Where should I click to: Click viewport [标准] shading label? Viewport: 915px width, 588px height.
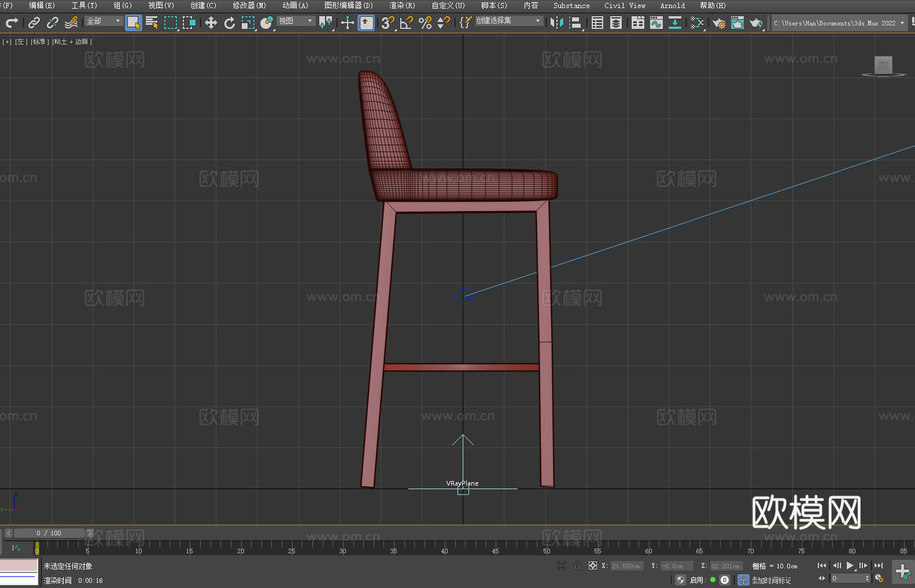coord(39,42)
